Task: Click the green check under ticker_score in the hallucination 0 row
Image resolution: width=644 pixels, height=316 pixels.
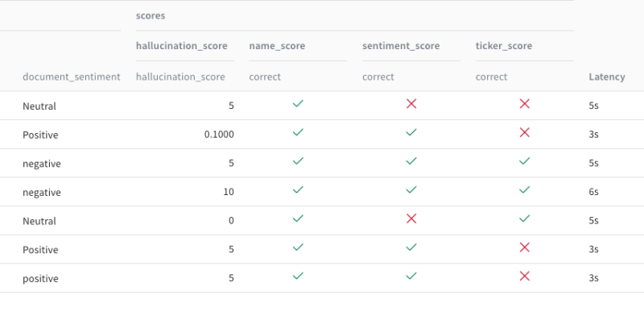Action: tap(525, 218)
